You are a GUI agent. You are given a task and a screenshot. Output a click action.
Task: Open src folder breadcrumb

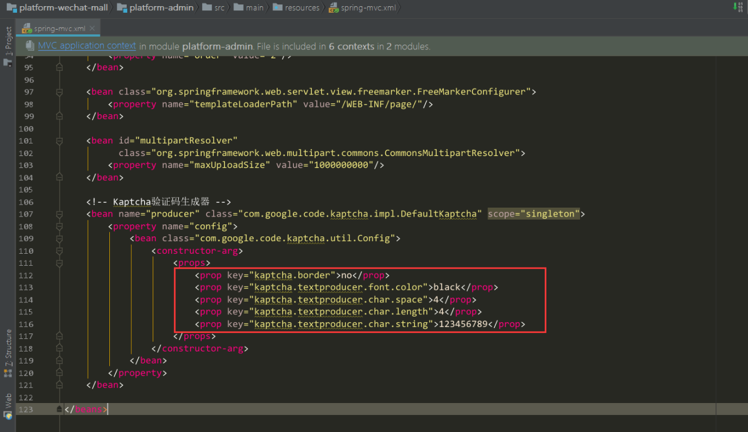click(213, 8)
